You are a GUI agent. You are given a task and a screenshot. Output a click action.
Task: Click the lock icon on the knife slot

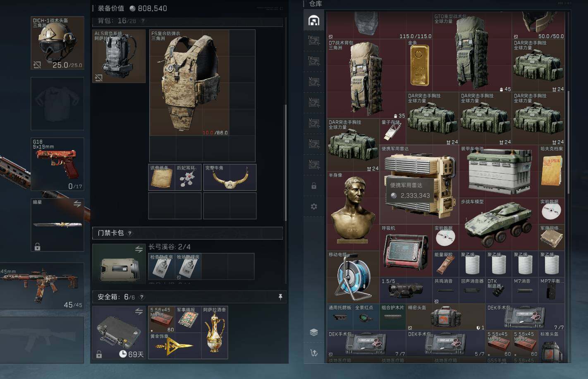[37, 247]
